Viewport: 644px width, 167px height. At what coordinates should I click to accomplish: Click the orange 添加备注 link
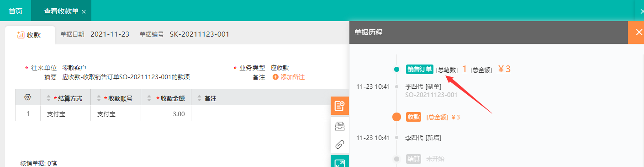(292, 77)
